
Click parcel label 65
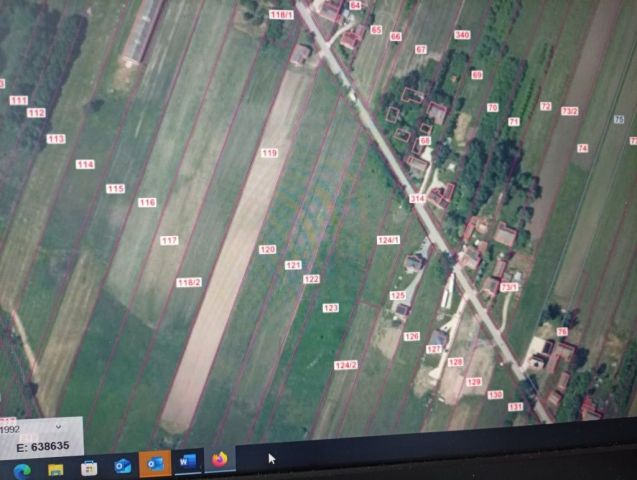pos(376,30)
